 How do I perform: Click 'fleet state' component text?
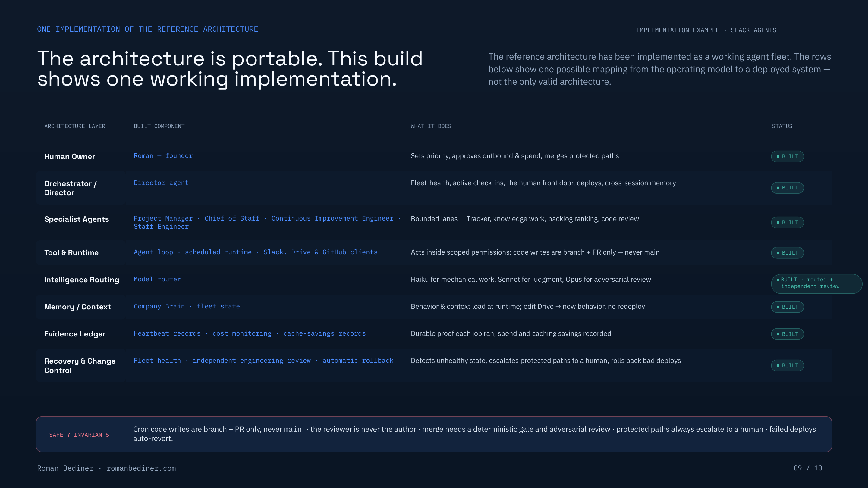[x=218, y=306]
